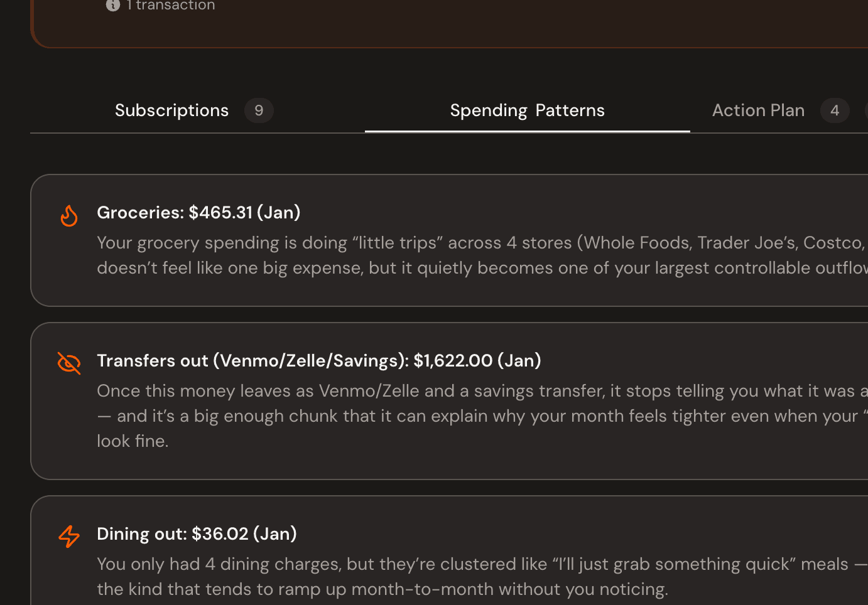Select the crossed-eye icon on Transfers out card
This screenshot has width=868, height=605.
(x=69, y=363)
